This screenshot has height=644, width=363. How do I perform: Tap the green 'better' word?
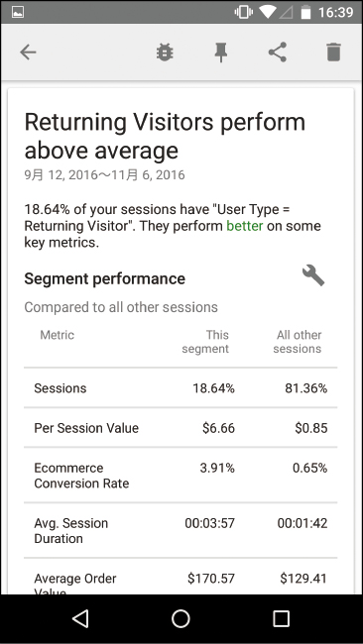[x=245, y=226]
